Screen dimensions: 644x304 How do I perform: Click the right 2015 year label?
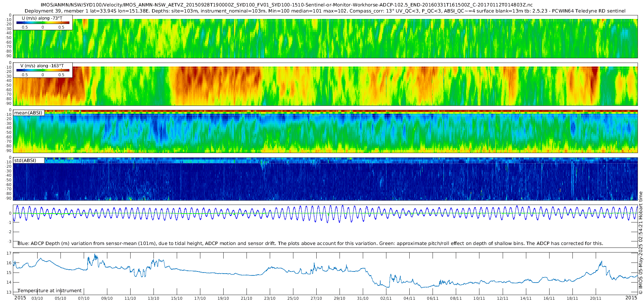(631, 298)
